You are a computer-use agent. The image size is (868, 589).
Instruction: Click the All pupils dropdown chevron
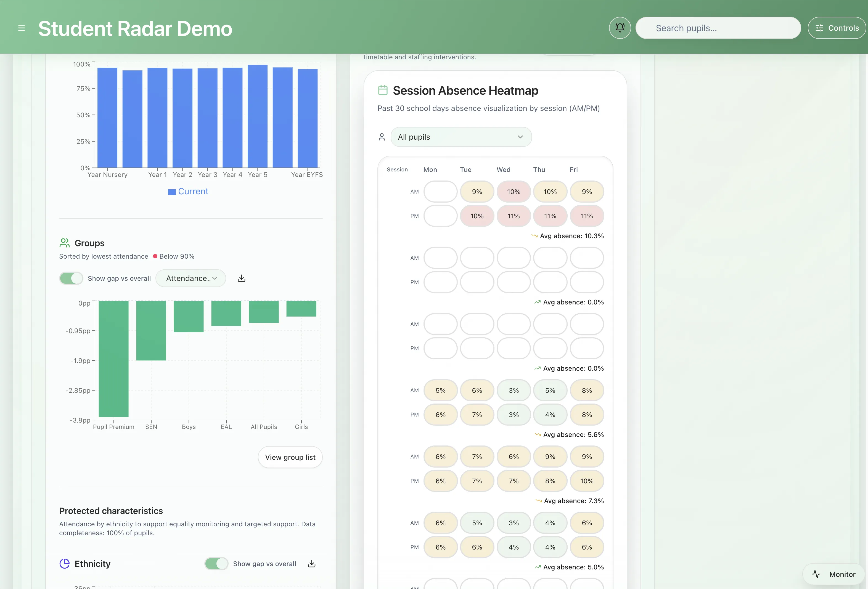tap(520, 137)
